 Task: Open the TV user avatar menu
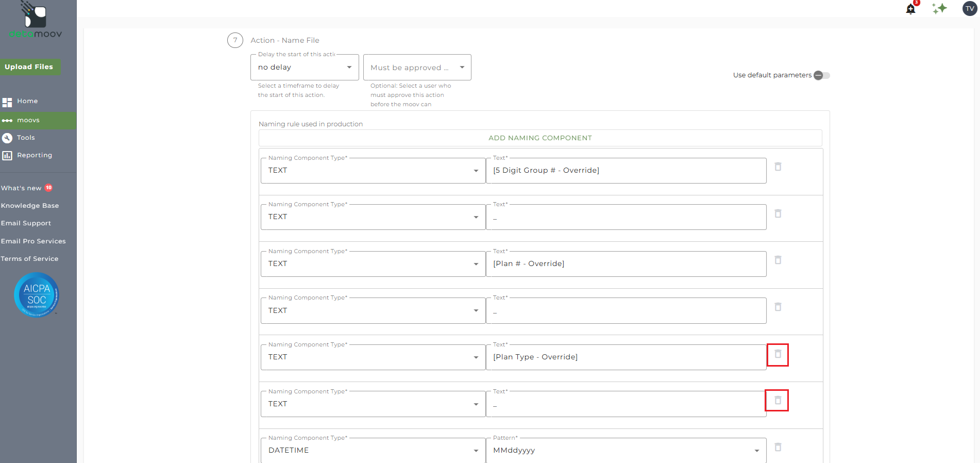point(970,8)
